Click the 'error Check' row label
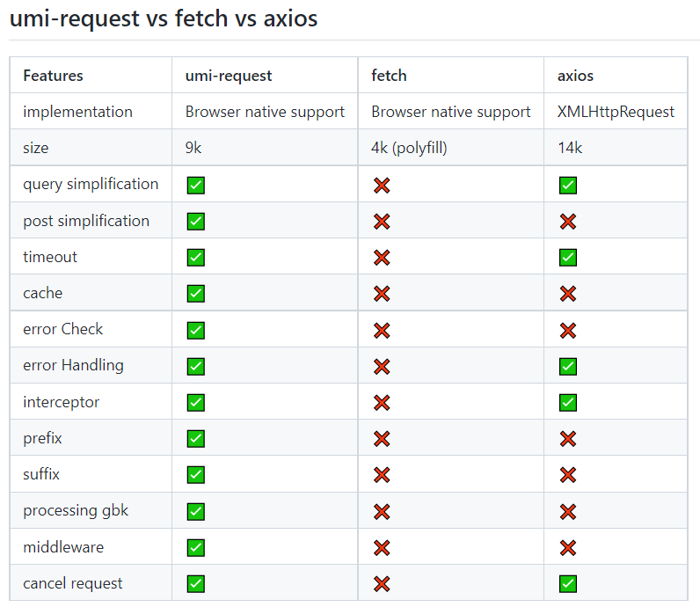 pyautogui.click(x=63, y=329)
